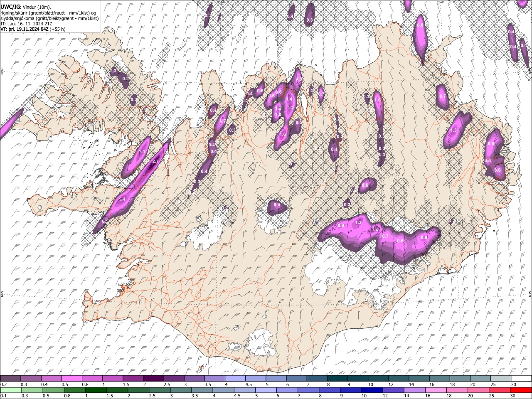Click the 'IT: Lau. 16. 11. 2024 21Z' line
This screenshot has height=399, width=532.
26,24
